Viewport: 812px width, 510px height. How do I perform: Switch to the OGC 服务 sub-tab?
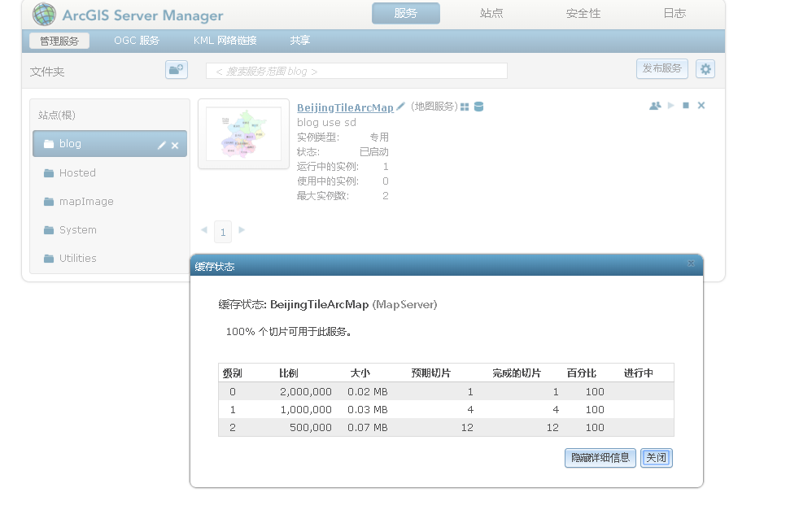pyautogui.click(x=137, y=41)
